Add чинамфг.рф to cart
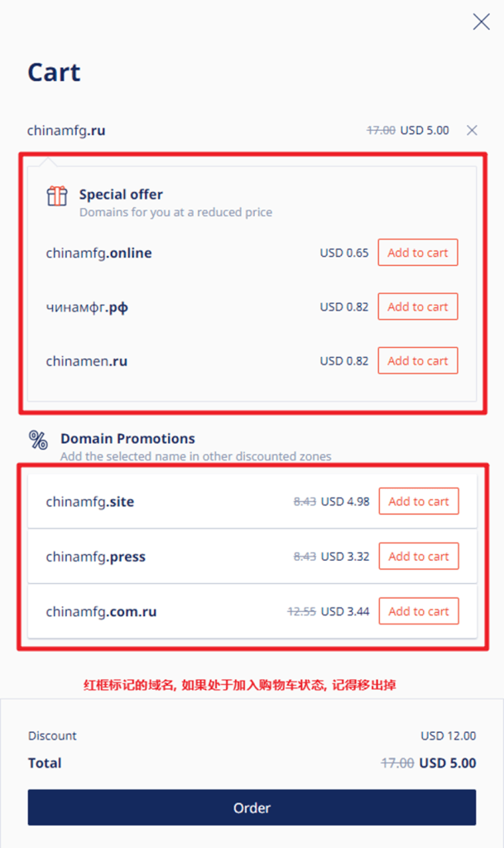 [x=418, y=306]
